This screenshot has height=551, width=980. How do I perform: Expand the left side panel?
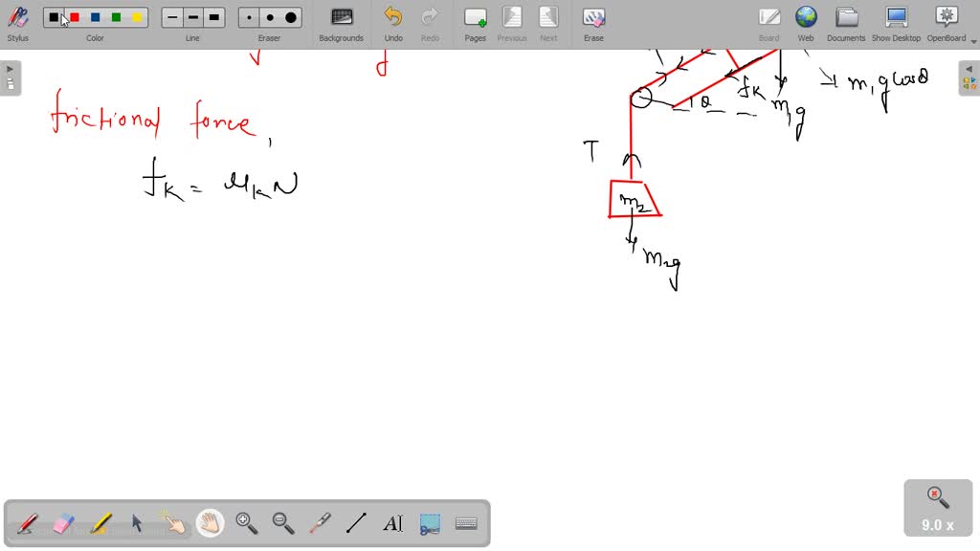click(x=10, y=77)
